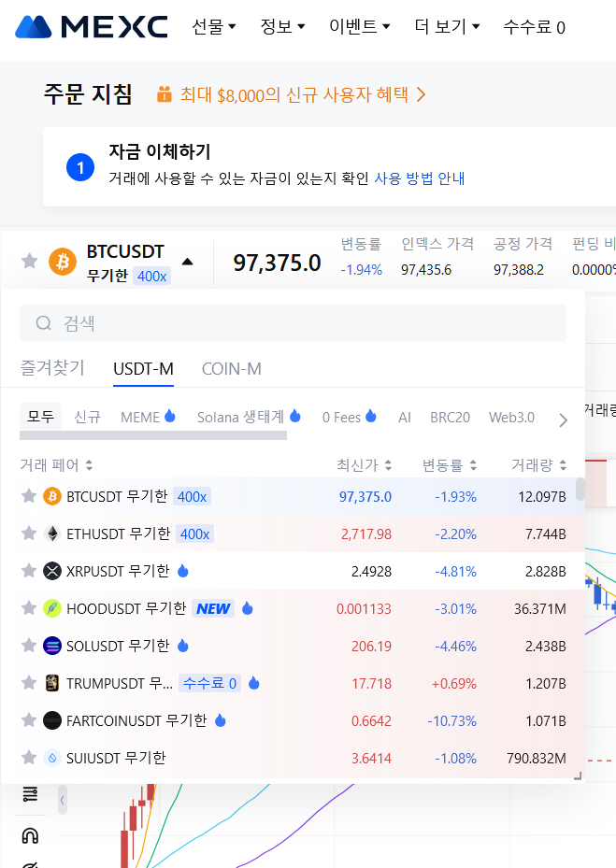Select the 0 Fees category filter
Screen dimensions: 616x868
pos(350,417)
